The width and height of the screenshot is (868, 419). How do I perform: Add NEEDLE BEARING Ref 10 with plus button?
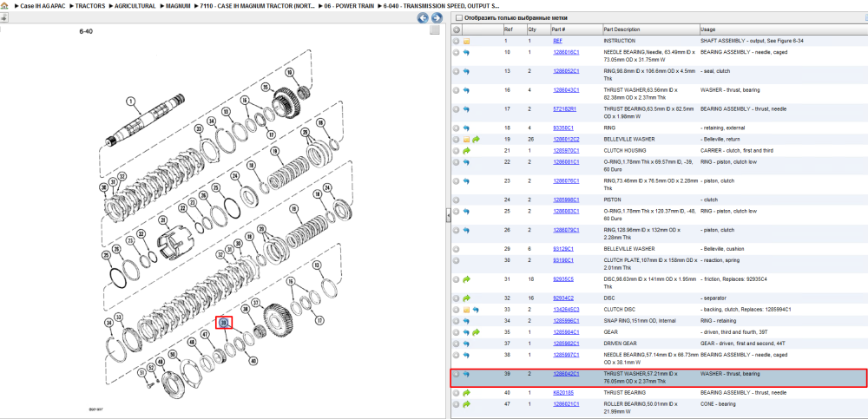pos(457,53)
